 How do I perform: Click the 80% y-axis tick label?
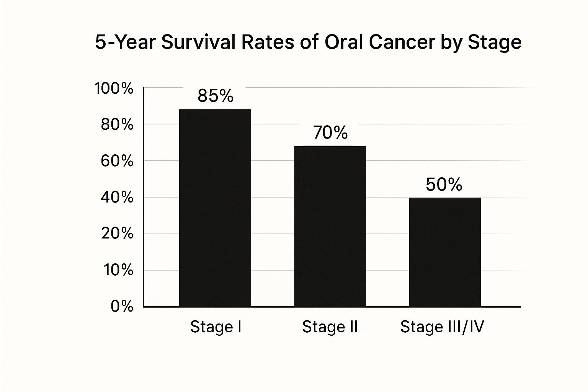pos(117,125)
